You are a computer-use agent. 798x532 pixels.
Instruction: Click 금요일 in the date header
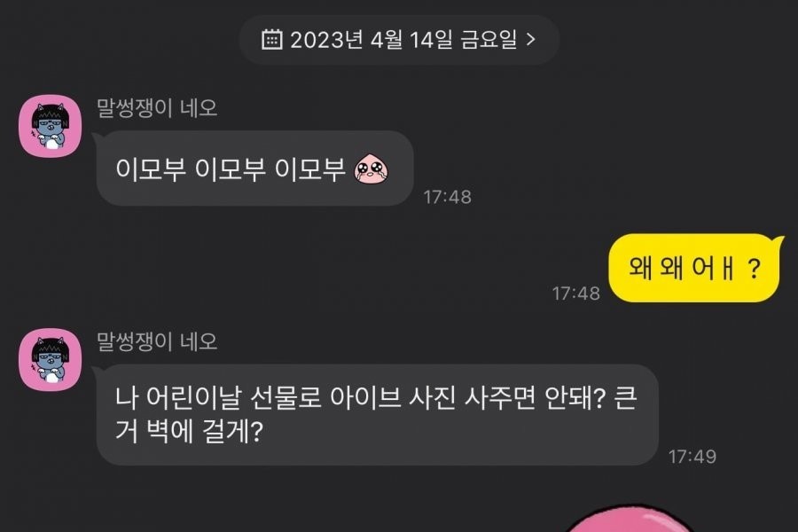(x=489, y=39)
